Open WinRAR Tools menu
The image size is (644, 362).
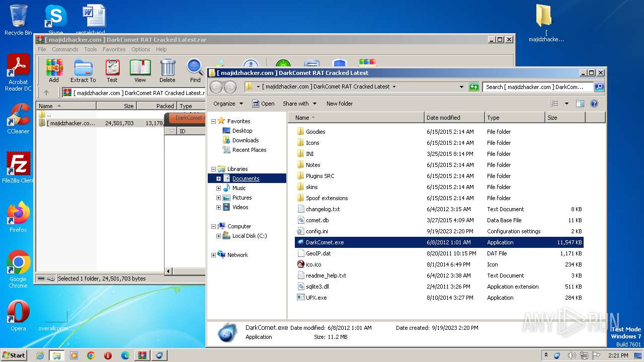pyautogui.click(x=91, y=49)
